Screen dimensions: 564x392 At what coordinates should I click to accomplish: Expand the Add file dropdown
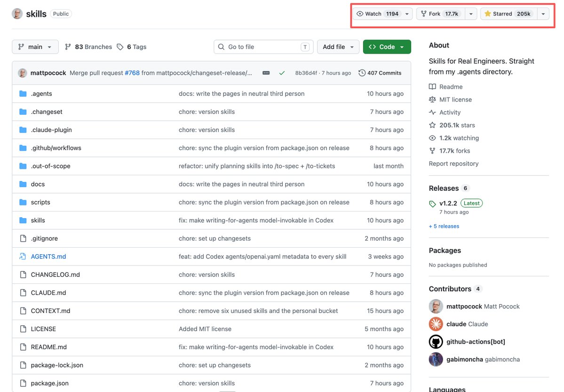[x=338, y=47]
